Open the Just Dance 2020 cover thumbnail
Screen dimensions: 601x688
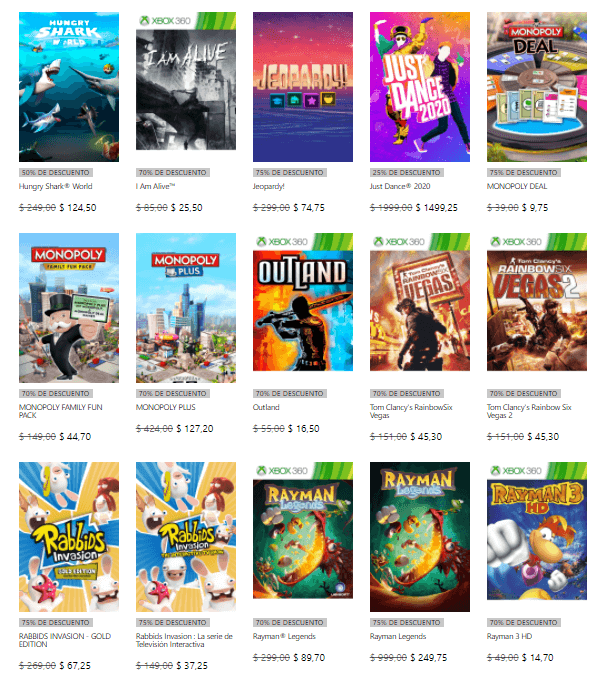click(420, 87)
